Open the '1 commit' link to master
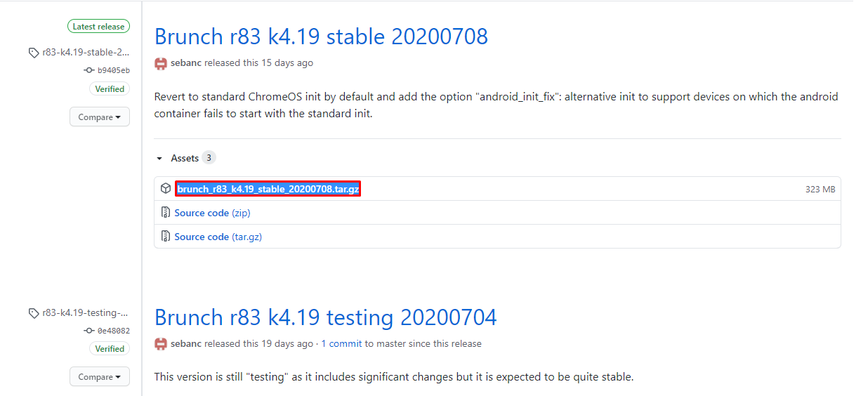 point(341,344)
